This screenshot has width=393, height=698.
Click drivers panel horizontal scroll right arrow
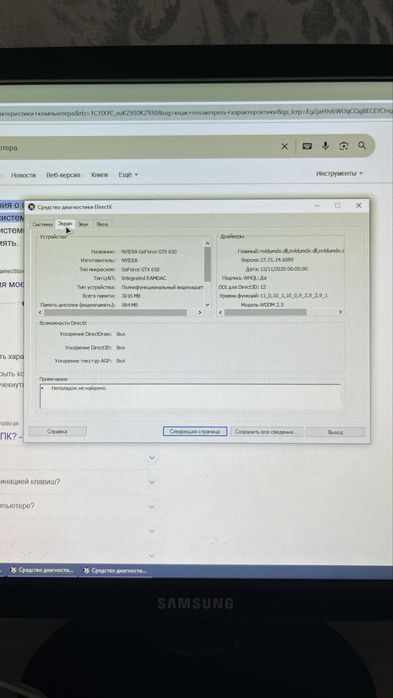coord(340,312)
